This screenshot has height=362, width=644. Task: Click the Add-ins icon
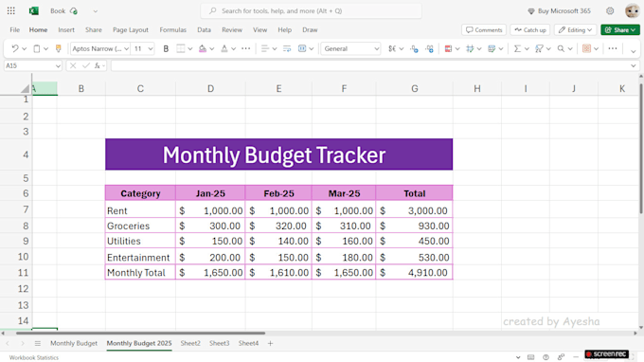[x=586, y=48]
